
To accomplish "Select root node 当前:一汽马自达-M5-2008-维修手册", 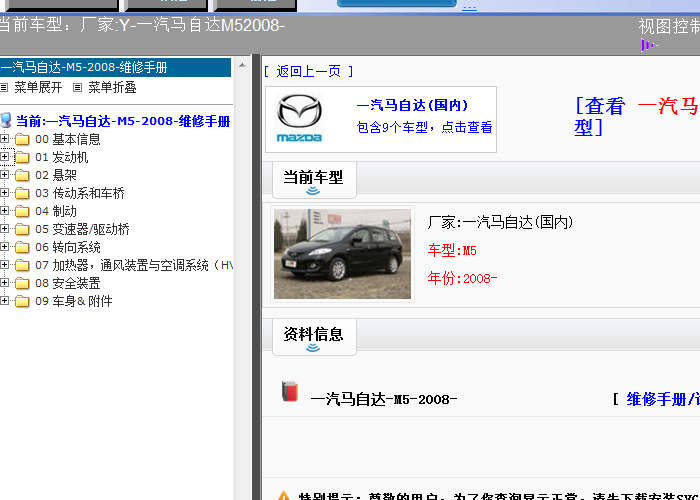I will click(x=123, y=121).
